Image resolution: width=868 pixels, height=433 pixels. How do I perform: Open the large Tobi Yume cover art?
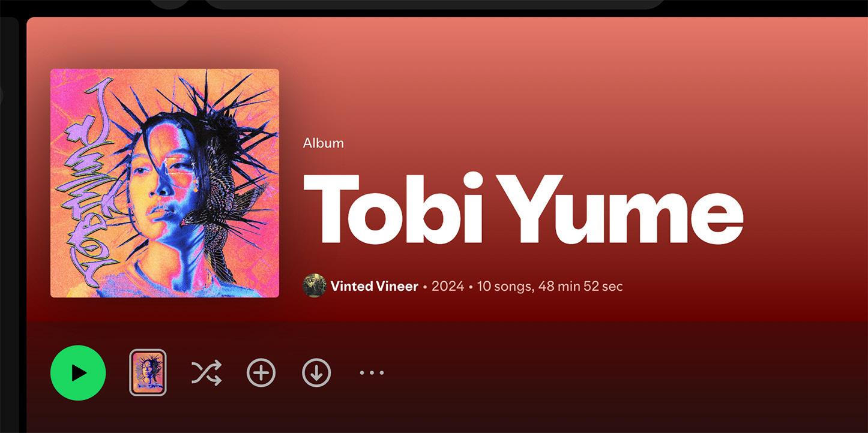[x=164, y=183]
